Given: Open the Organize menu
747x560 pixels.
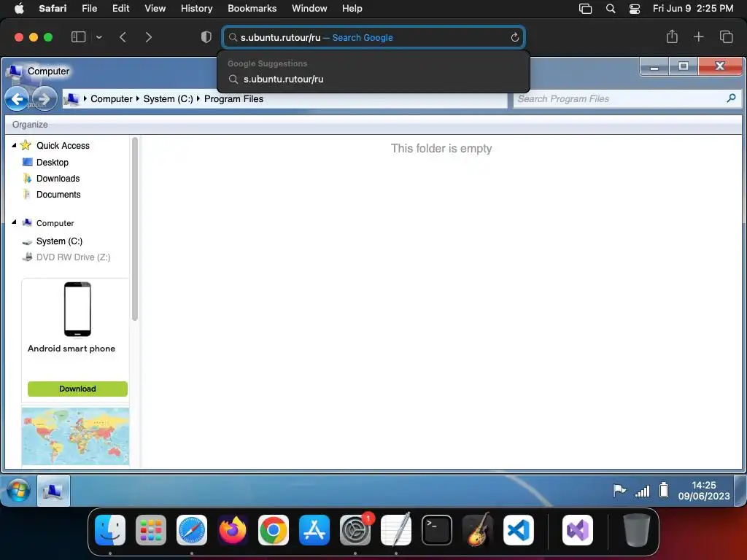Looking at the screenshot, I should coord(30,124).
